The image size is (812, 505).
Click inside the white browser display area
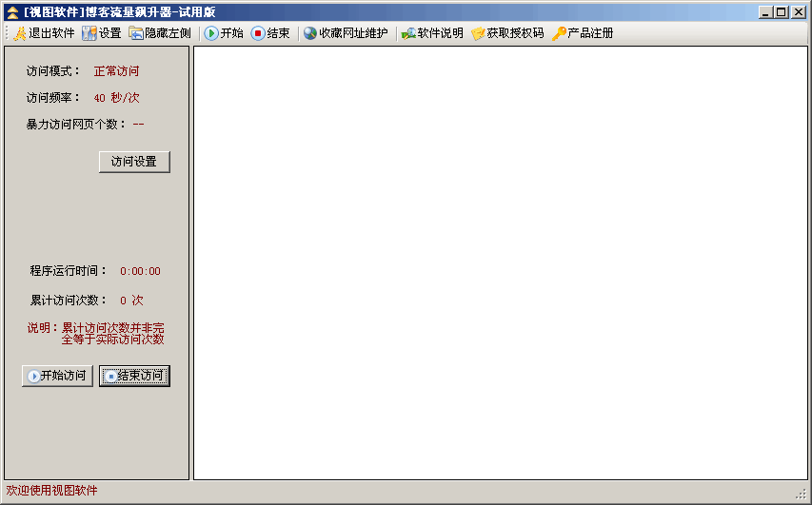(x=501, y=262)
